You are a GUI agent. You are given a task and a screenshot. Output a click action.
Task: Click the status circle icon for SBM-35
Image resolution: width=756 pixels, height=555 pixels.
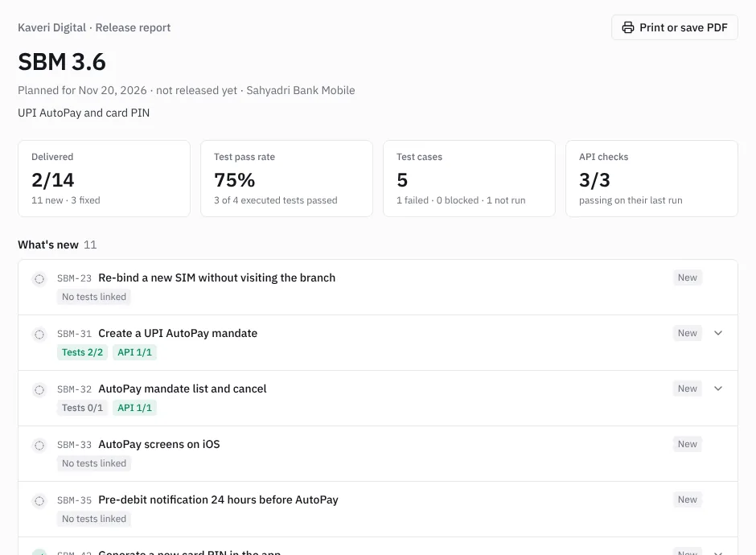(39, 500)
